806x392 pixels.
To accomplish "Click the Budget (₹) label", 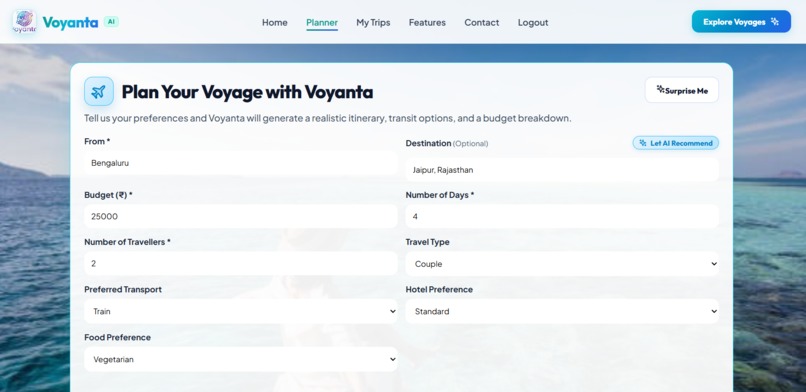I will [x=108, y=195].
